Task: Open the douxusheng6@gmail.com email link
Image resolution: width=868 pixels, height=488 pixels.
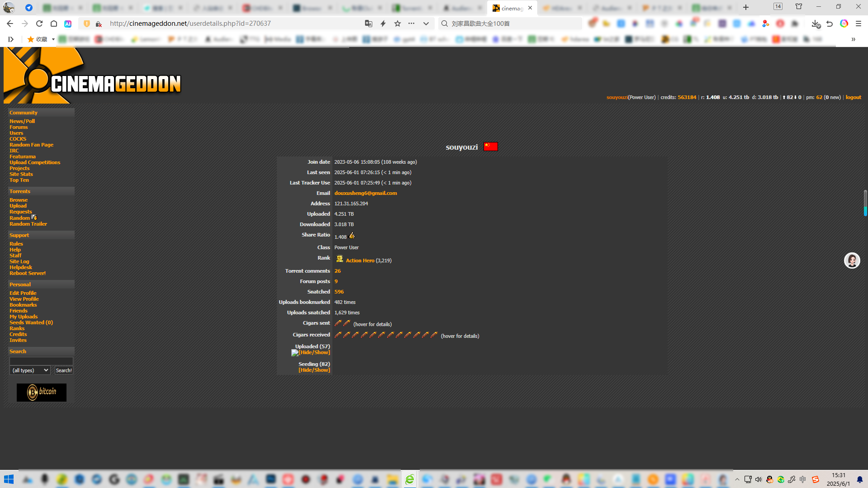Action: point(365,193)
